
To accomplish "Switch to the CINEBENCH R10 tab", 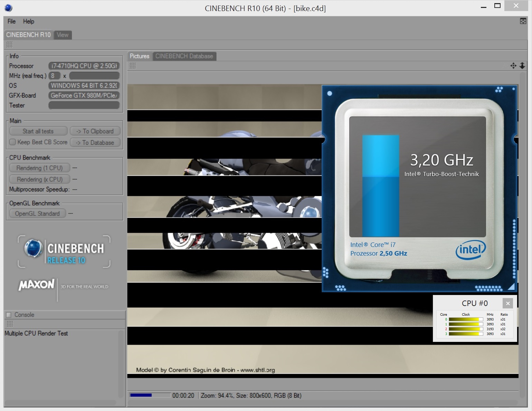I will point(28,35).
